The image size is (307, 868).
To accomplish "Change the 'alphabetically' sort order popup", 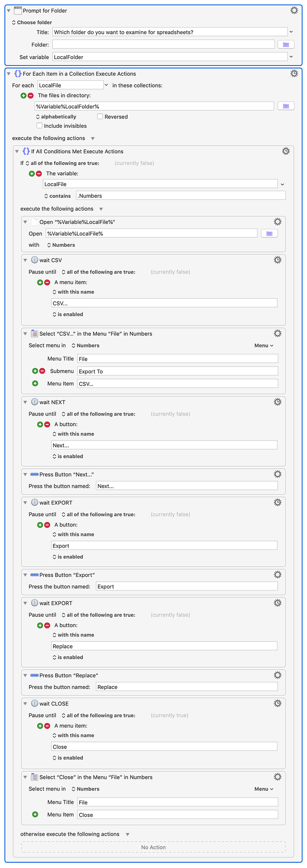I will click(56, 117).
